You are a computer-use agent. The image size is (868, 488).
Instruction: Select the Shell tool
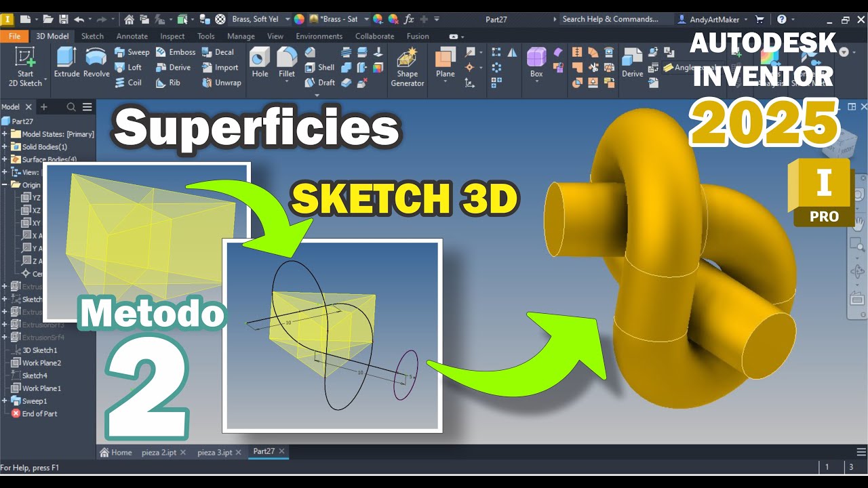(319, 68)
